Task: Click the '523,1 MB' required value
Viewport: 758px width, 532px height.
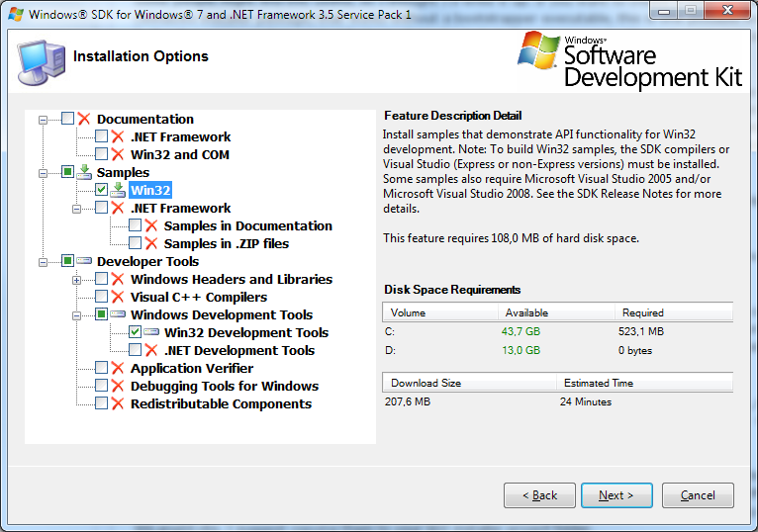Action: [x=641, y=331]
